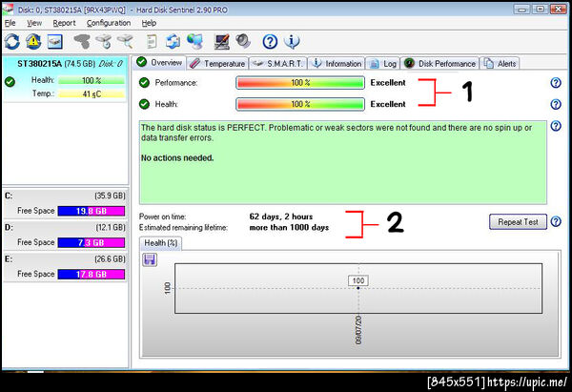Image resolution: width=572 pixels, height=392 pixels.
Task: Click the green check icon beside sidebar Health
Action: (x=10, y=82)
